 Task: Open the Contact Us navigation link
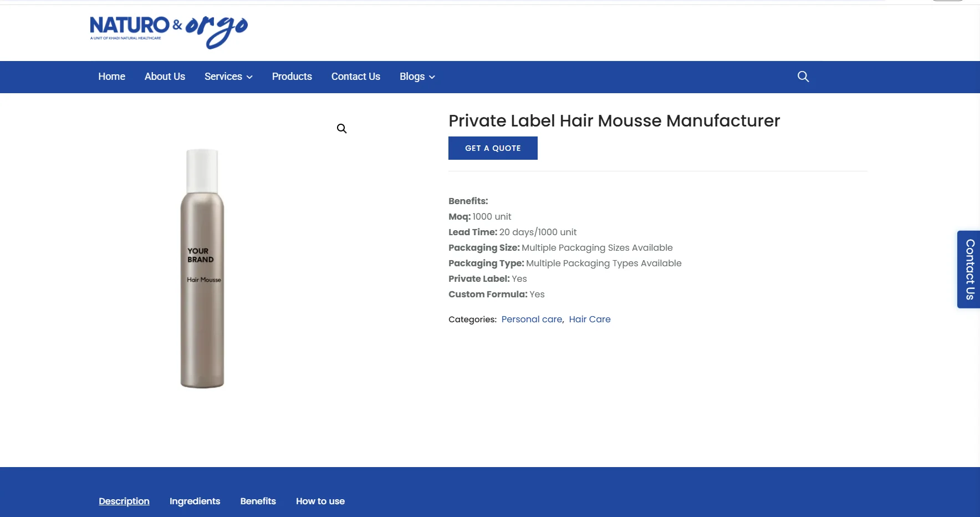[x=355, y=76]
